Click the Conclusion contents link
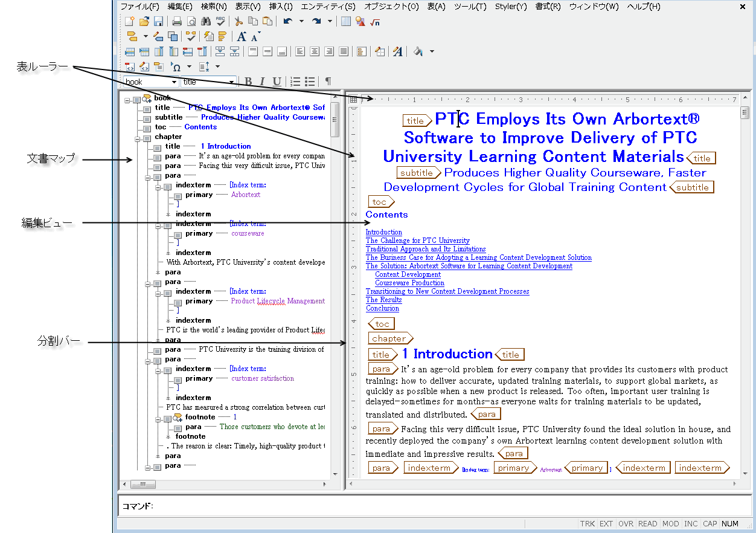This screenshot has height=533, width=756. (382, 308)
